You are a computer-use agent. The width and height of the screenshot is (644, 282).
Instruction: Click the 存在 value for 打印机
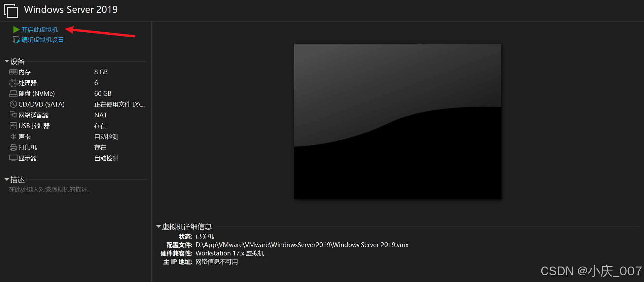(100, 147)
